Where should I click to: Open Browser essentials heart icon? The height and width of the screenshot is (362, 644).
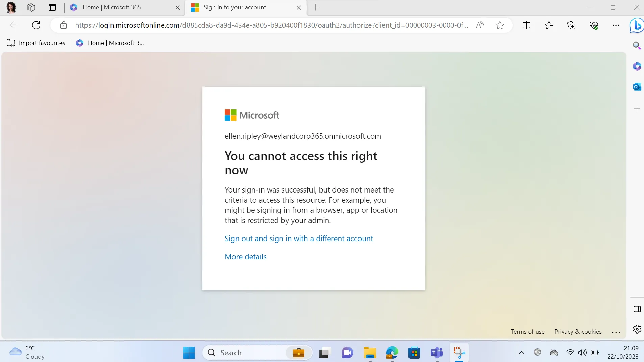pos(594,25)
